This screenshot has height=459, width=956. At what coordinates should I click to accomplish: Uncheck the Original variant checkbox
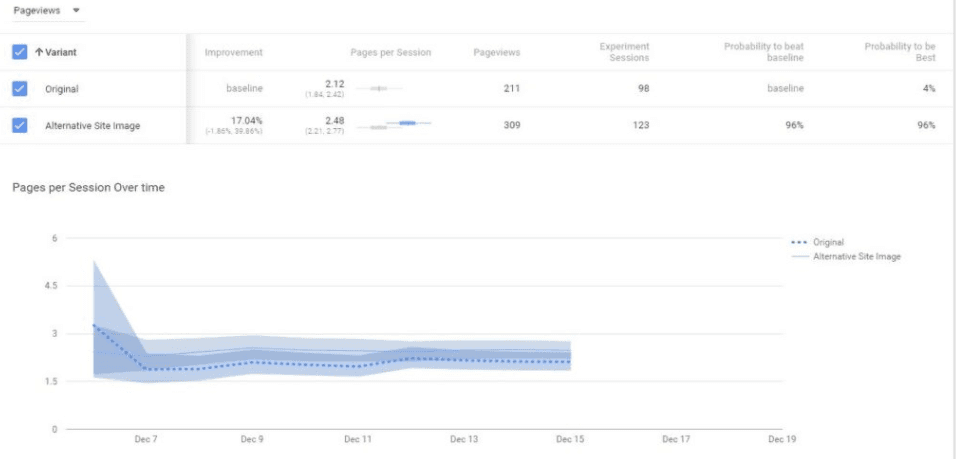[x=19, y=89]
